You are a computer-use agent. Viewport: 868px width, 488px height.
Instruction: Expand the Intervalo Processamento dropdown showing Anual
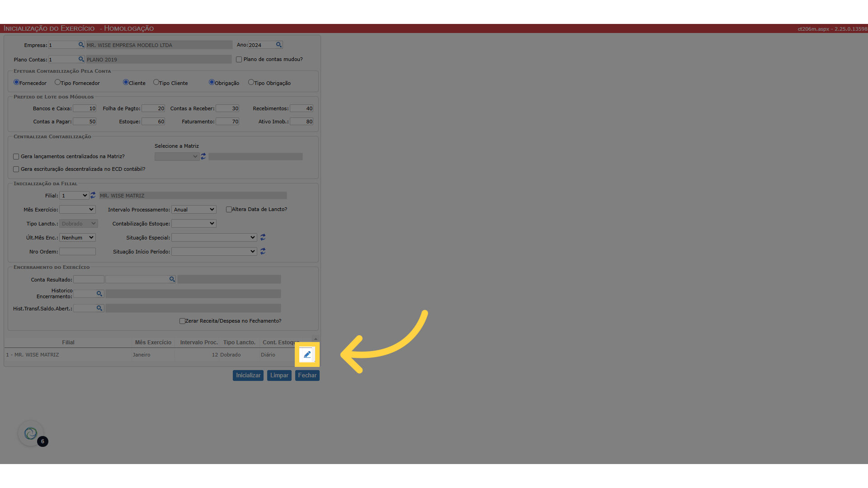point(194,210)
